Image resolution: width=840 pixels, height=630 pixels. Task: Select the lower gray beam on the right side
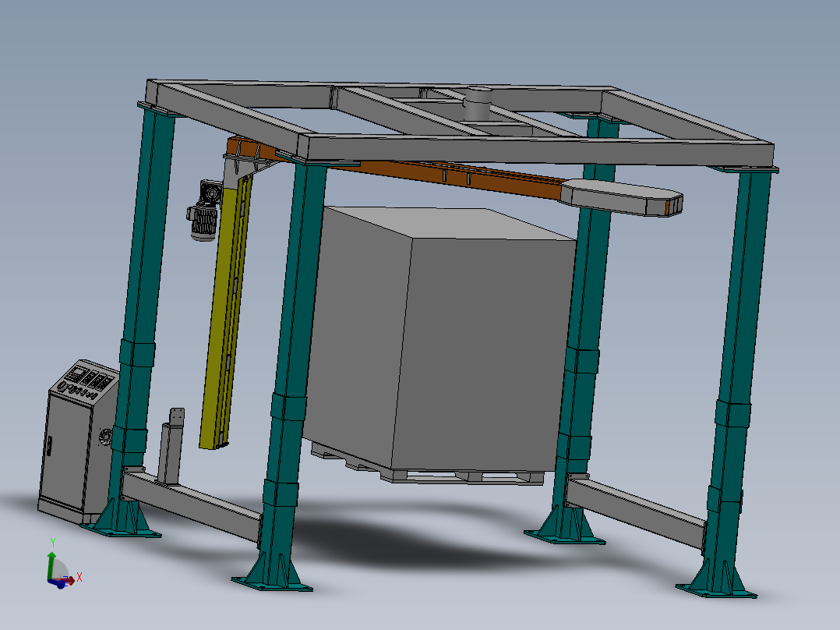(636, 511)
